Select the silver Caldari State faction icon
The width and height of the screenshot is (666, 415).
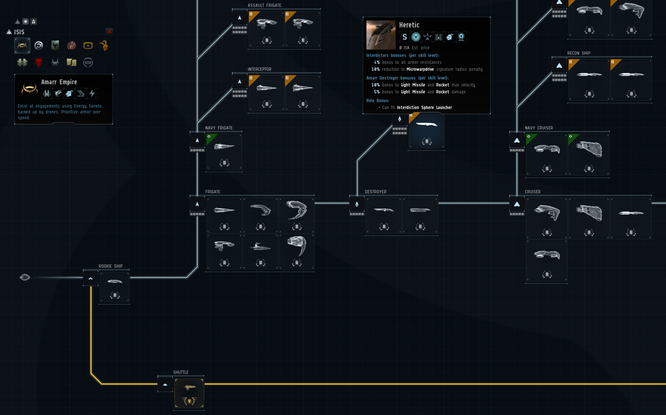click(39, 45)
